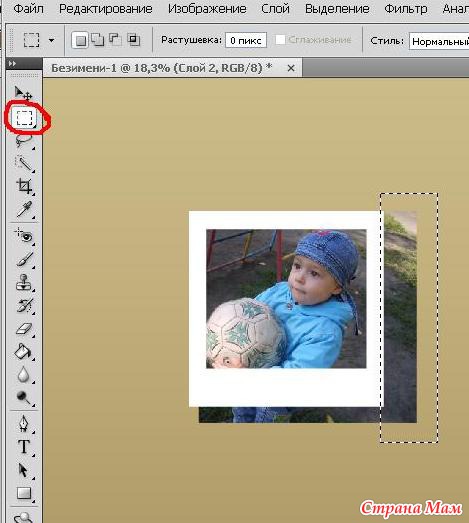
Task: Choose the Intersect with selection mode
Action: (134, 40)
